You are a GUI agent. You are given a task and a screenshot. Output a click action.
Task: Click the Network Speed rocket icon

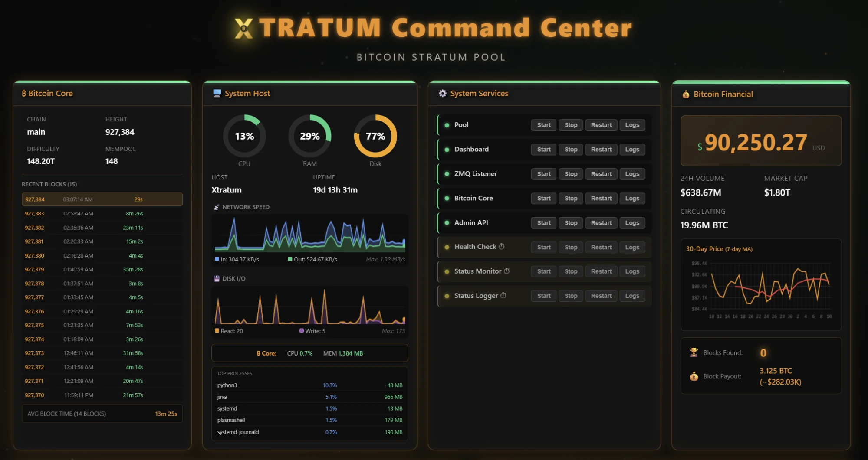click(216, 207)
